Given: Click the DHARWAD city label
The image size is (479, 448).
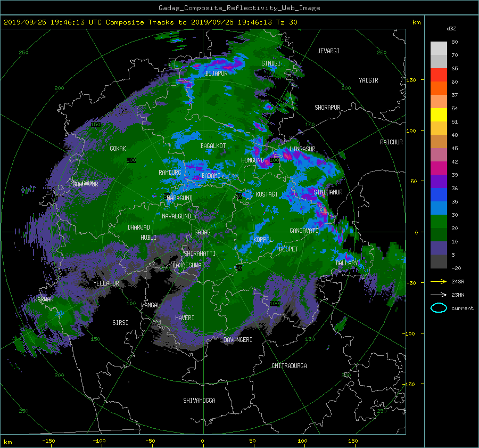Looking at the screenshot, I should pyautogui.click(x=138, y=227).
